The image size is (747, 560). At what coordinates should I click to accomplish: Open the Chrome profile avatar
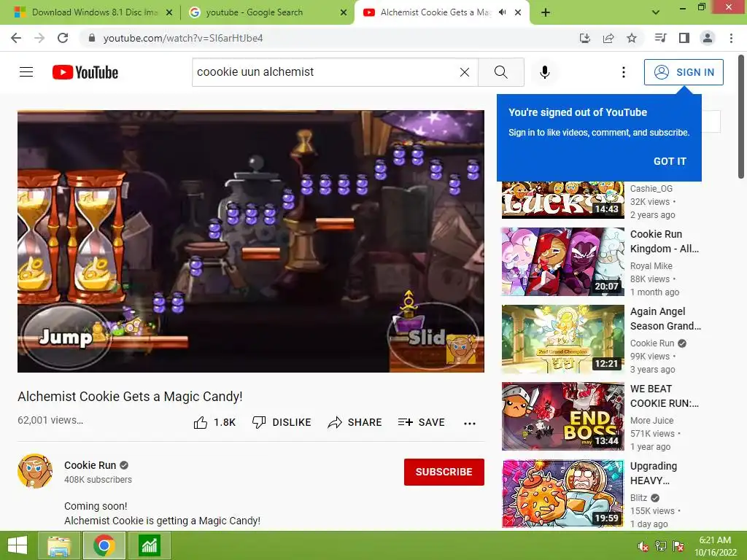click(x=708, y=38)
